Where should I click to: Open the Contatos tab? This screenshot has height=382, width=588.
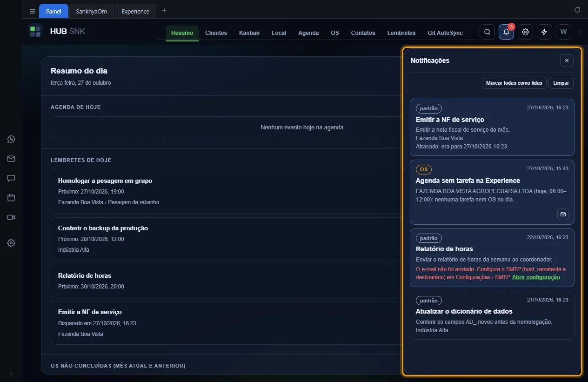pyautogui.click(x=363, y=33)
